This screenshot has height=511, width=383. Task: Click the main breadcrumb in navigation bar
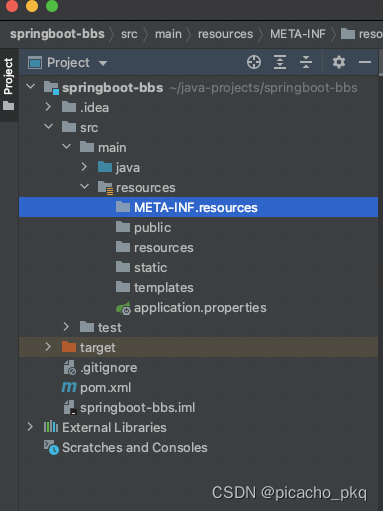pos(168,34)
